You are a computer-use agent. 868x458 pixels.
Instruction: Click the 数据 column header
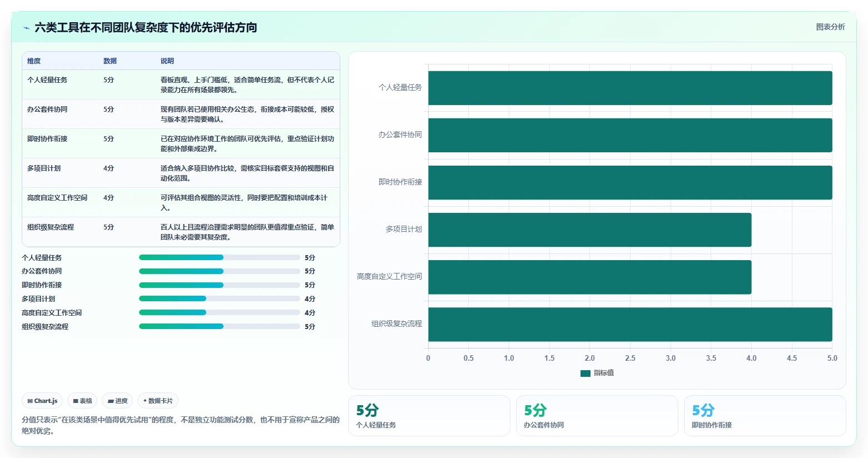(110, 61)
